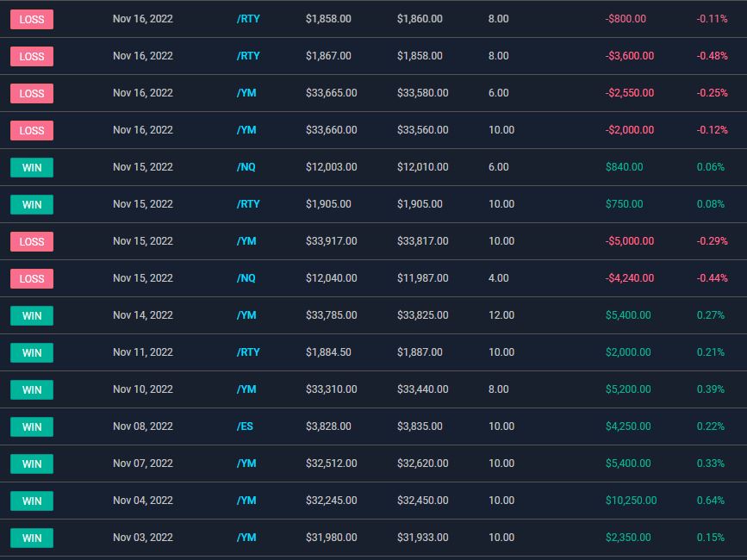Click the /RTY link on the Nov 11 trade
747x560 pixels.
[x=247, y=352]
